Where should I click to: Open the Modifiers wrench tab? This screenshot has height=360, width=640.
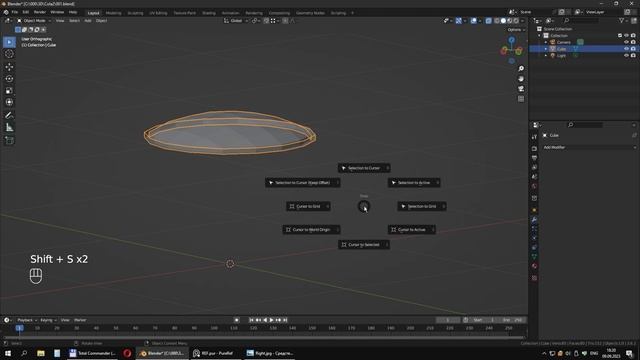point(534,220)
